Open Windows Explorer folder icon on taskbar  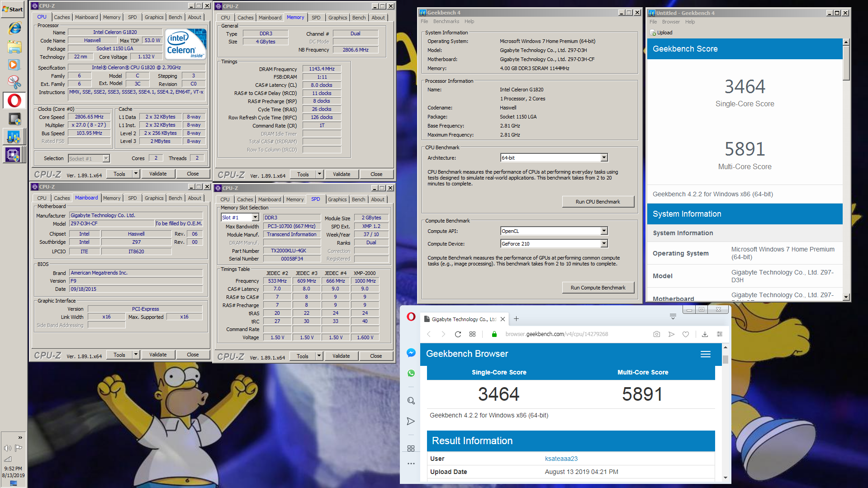tap(14, 47)
